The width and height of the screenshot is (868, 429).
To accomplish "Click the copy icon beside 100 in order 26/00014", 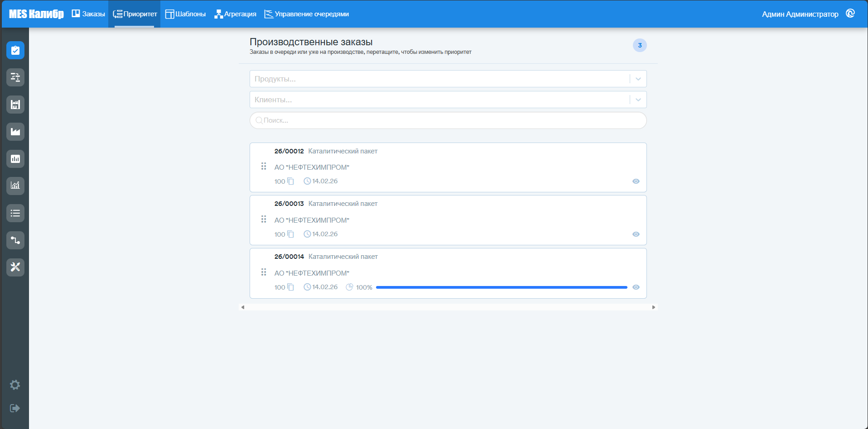I will coord(291,287).
